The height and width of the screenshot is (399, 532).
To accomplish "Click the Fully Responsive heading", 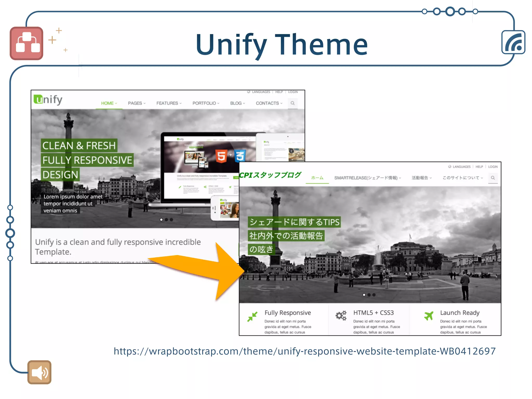I will point(288,313).
